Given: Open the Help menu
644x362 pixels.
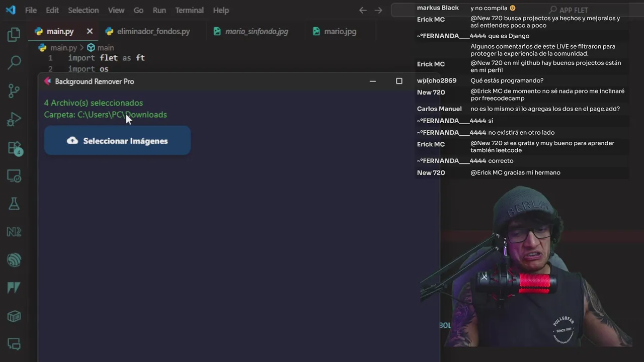Looking at the screenshot, I should coord(221,10).
